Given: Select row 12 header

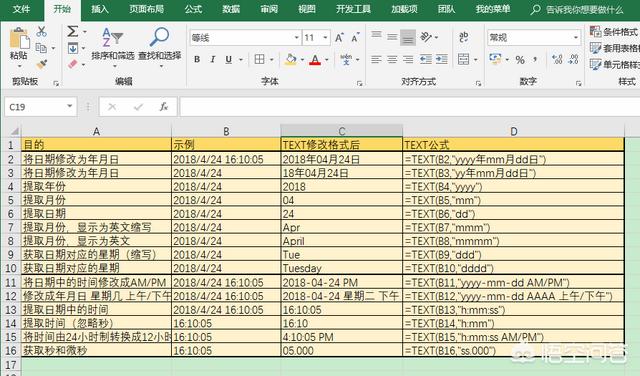Looking at the screenshot, I should point(11,296).
